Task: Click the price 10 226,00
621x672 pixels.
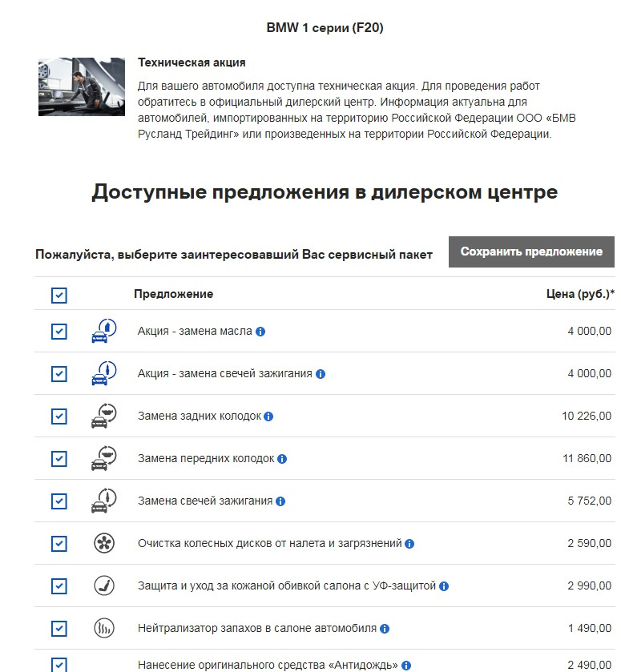Action: tap(587, 416)
